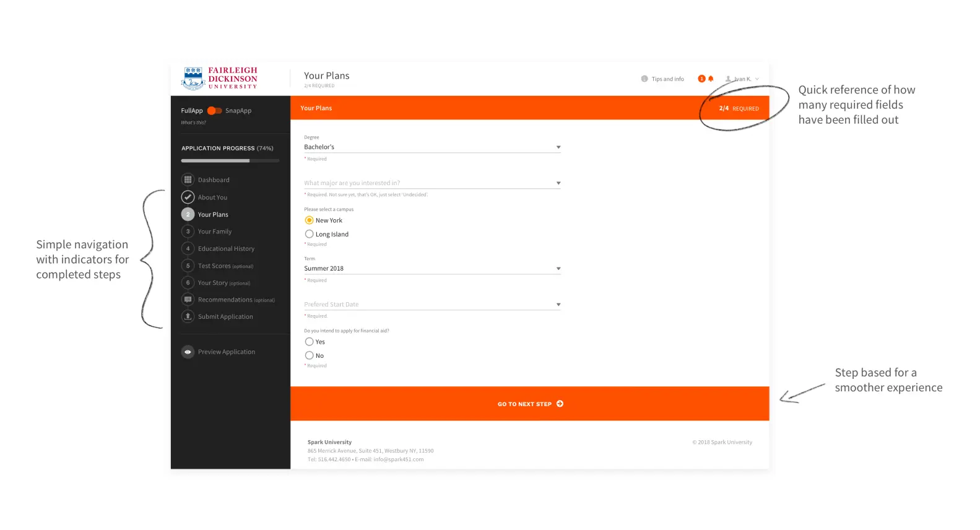The image size is (980, 530).
Task: Open the Degree dropdown showing Bachelor's
Action: point(432,147)
